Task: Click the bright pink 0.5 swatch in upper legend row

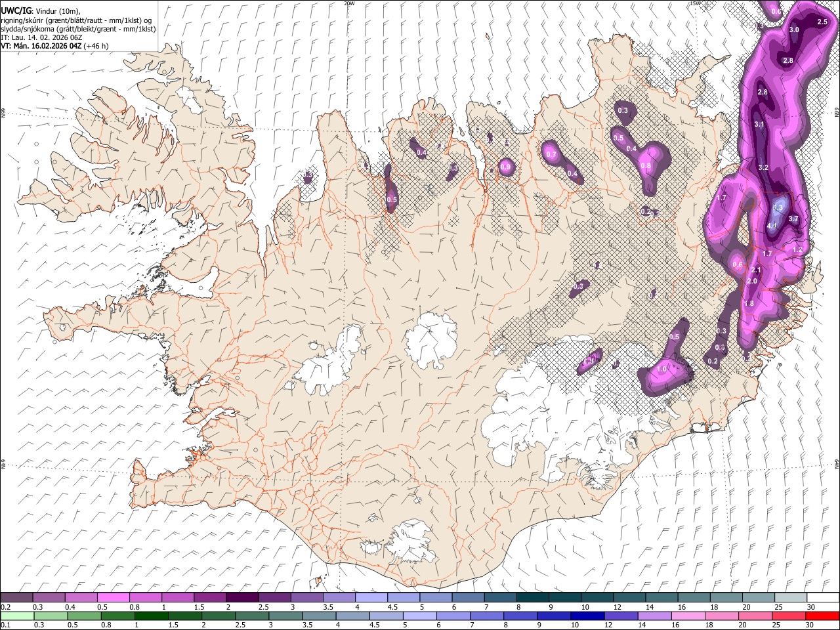Action: (113, 597)
